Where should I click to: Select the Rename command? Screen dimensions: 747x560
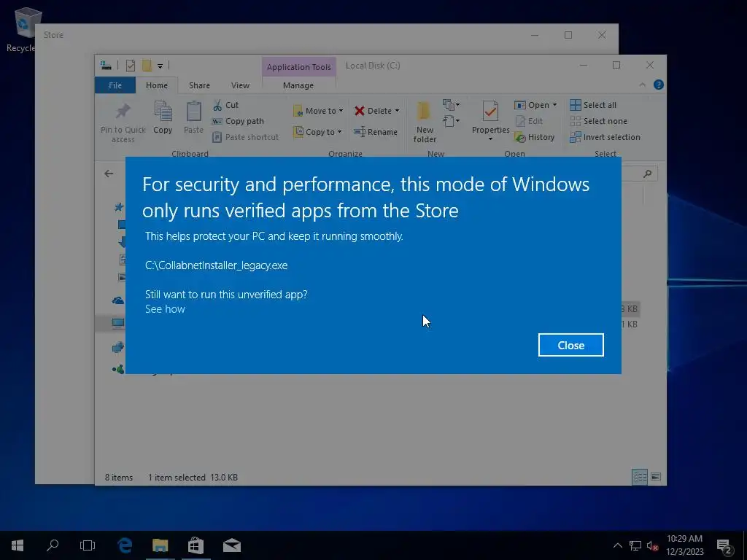tap(376, 132)
